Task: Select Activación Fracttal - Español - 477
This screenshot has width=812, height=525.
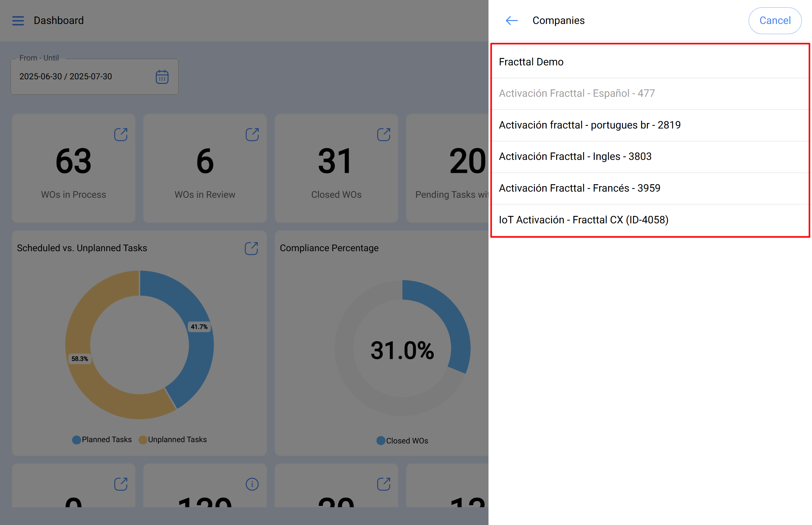Action: click(x=577, y=94)
